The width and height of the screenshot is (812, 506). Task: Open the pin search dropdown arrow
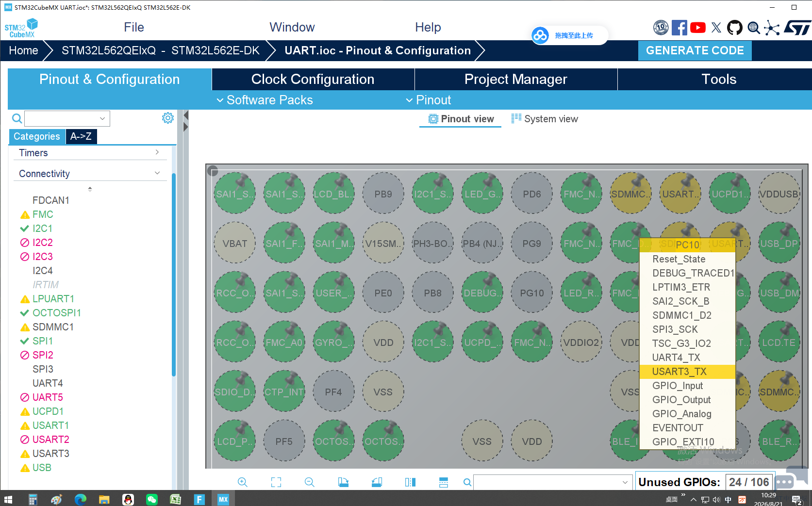pyautogui.click(x=625, y=482)
